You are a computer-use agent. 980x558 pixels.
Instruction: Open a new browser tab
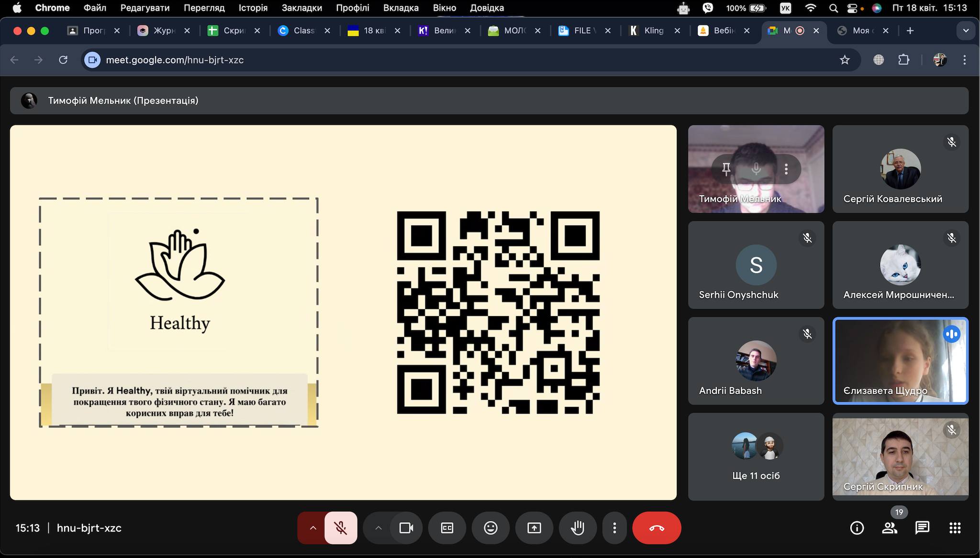pos(910,31)
